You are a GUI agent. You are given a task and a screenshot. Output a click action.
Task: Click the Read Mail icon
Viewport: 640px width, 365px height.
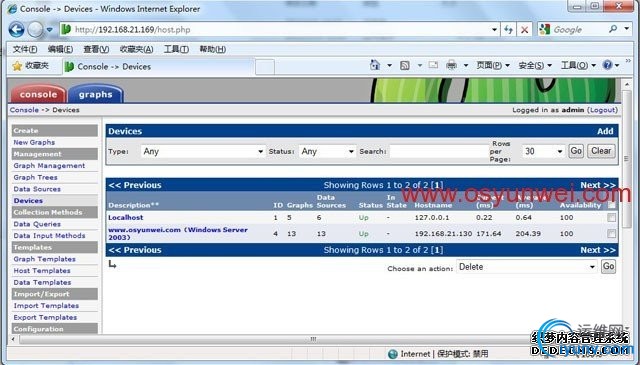[x=433, y=65]
